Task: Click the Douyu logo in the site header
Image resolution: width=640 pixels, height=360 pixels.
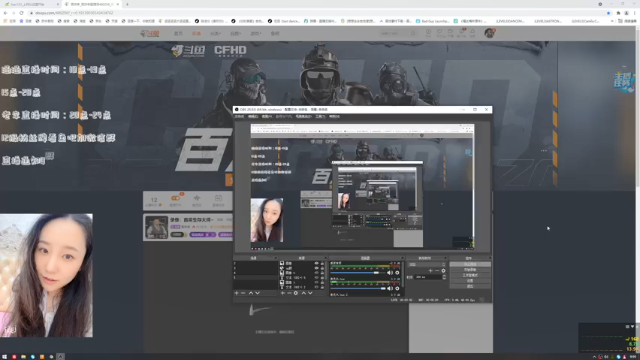Action: [x=150, y=33]
